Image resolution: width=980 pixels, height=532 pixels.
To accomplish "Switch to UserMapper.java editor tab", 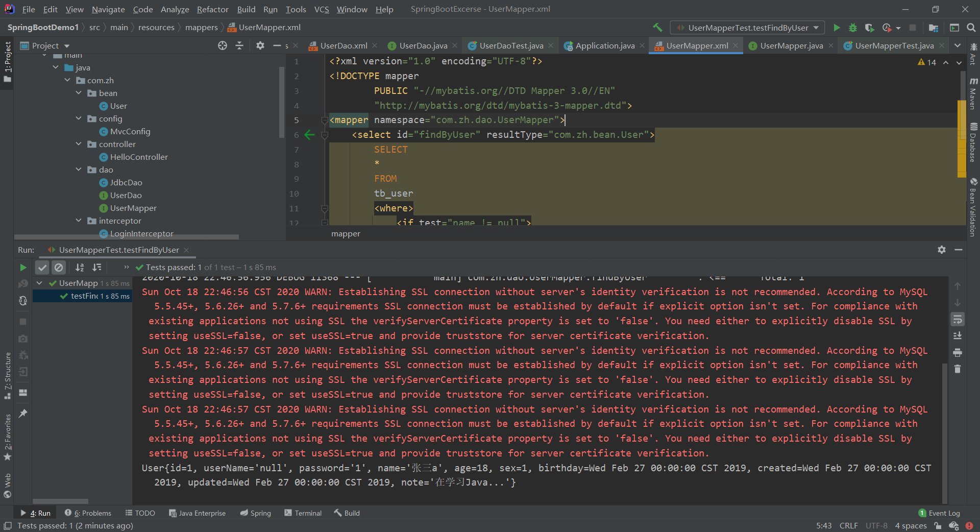I will 791,45.
